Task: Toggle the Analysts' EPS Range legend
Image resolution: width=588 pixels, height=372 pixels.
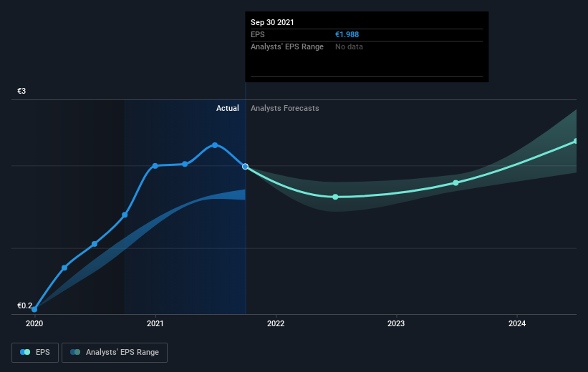Action: (115, 352)
